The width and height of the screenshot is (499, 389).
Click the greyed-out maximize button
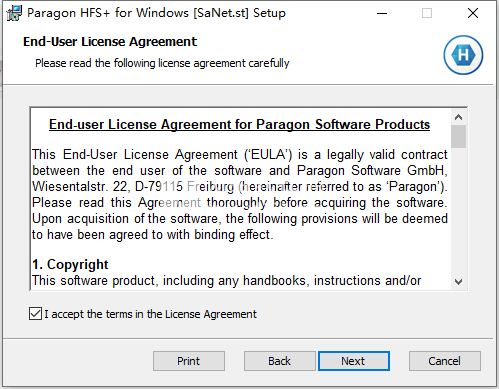(x=427, y=13)
